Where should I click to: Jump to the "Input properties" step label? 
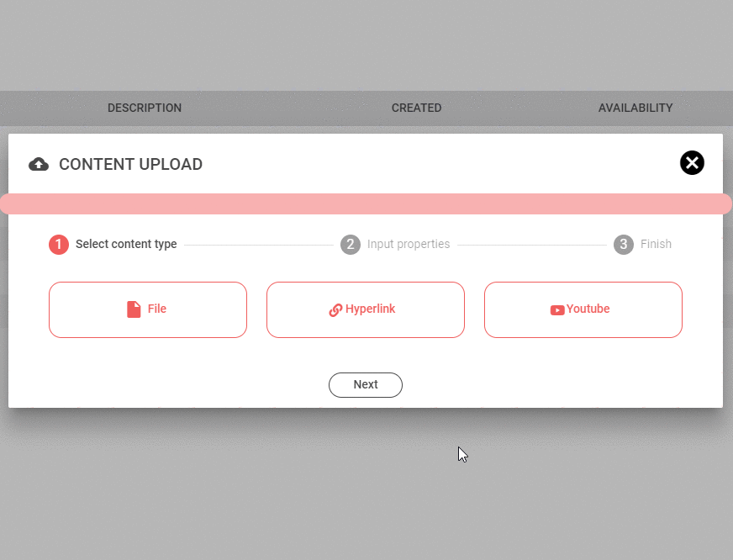click(x=409, y=245)
